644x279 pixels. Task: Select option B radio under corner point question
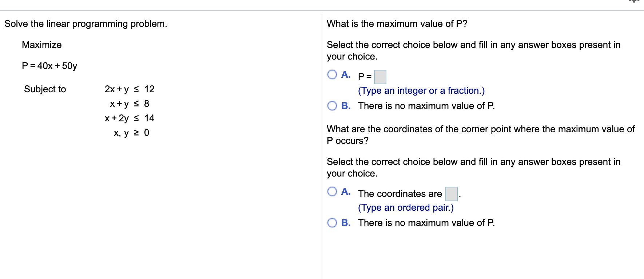pyautogui.click(x=332, y=223)
